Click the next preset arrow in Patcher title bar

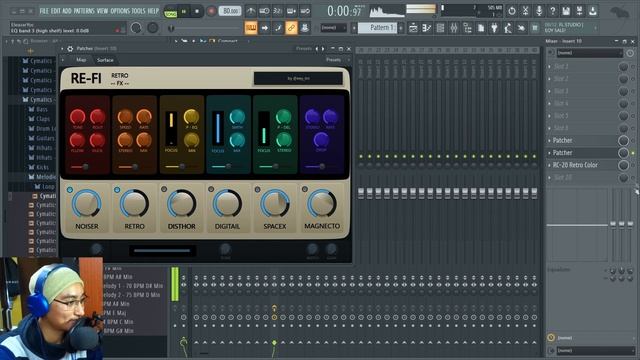[323, 49]
